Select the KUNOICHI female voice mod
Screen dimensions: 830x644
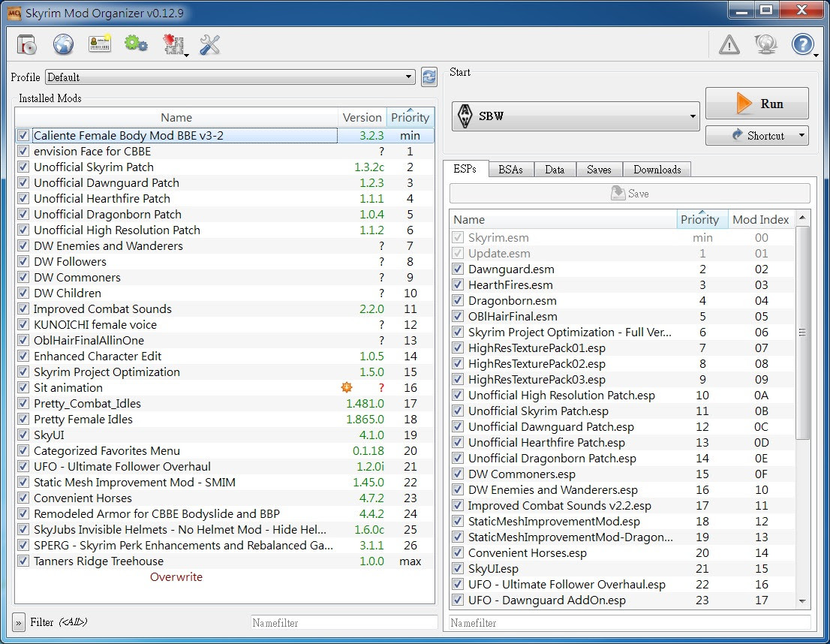tap(225, 325)
